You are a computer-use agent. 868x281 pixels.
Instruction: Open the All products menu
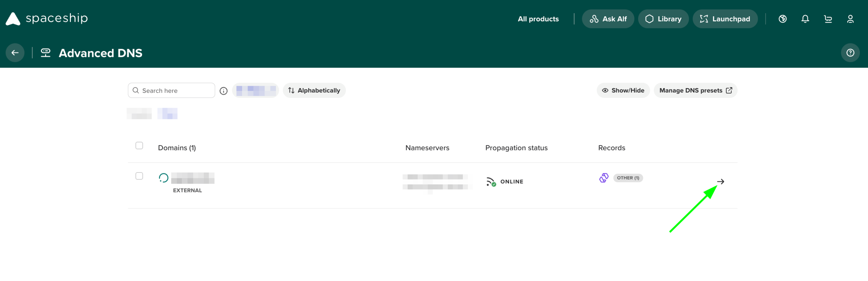[x=538, y=19]
